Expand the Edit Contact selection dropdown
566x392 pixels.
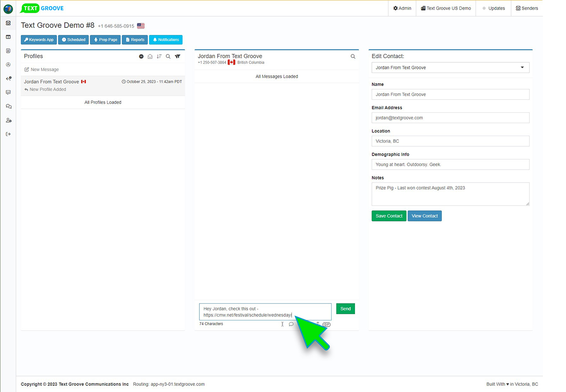tap(451, 68)
